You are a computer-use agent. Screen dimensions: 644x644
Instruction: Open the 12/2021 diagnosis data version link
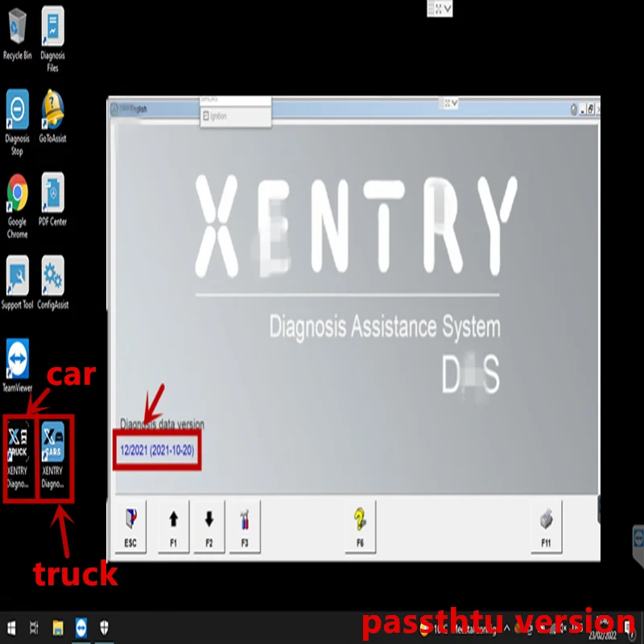coord(157,449)
